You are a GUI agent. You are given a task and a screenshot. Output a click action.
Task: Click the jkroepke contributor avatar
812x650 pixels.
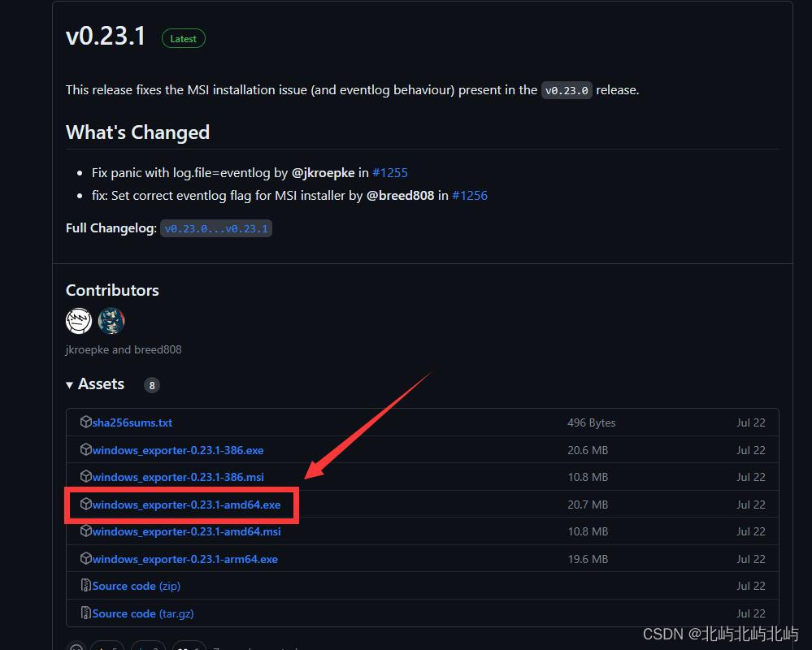point(79,321)
